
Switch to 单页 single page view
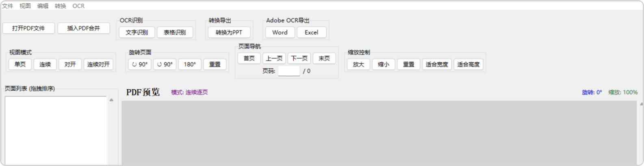click(20, 64)
